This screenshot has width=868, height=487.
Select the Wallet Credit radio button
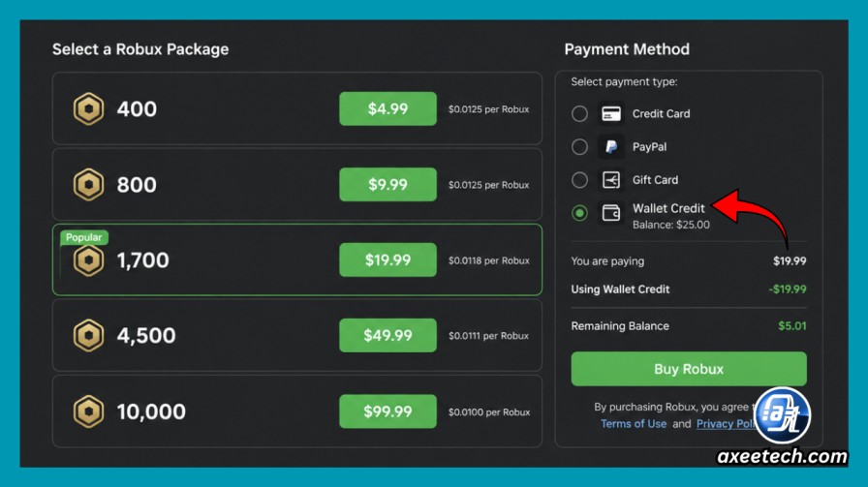click(x=579, y=213)
